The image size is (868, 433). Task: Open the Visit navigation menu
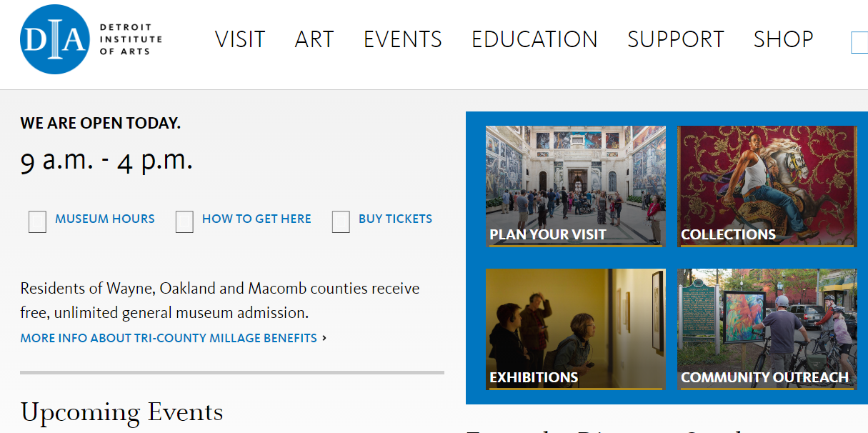point(240,39)
